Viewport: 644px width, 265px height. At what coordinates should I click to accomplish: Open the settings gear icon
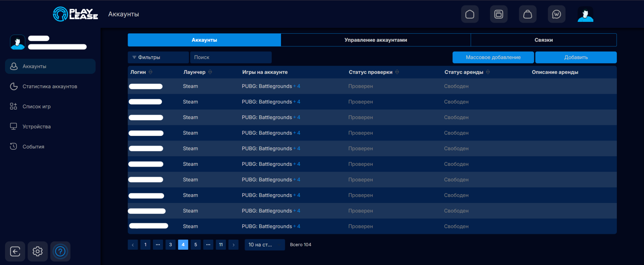click(x=38, y=251)
